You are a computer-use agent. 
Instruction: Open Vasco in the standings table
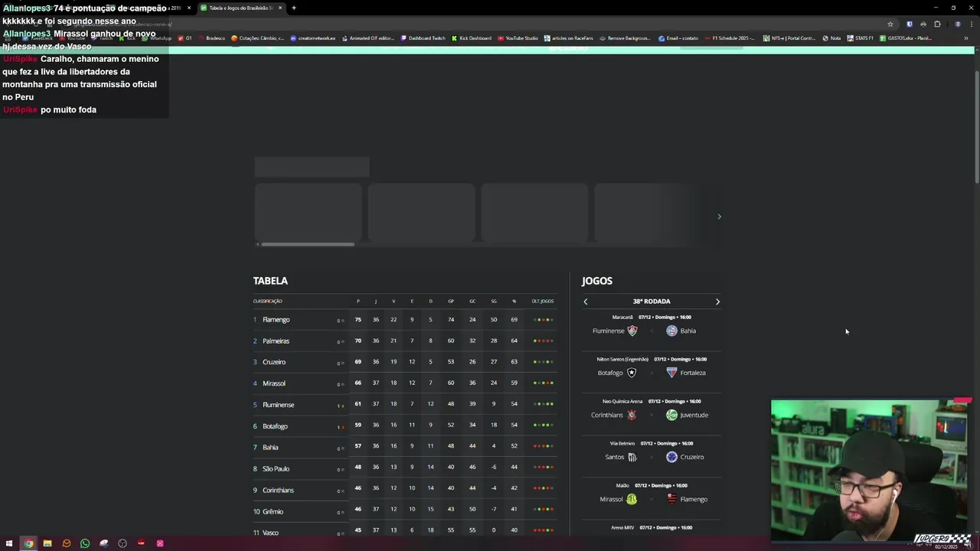click(270, 533)
